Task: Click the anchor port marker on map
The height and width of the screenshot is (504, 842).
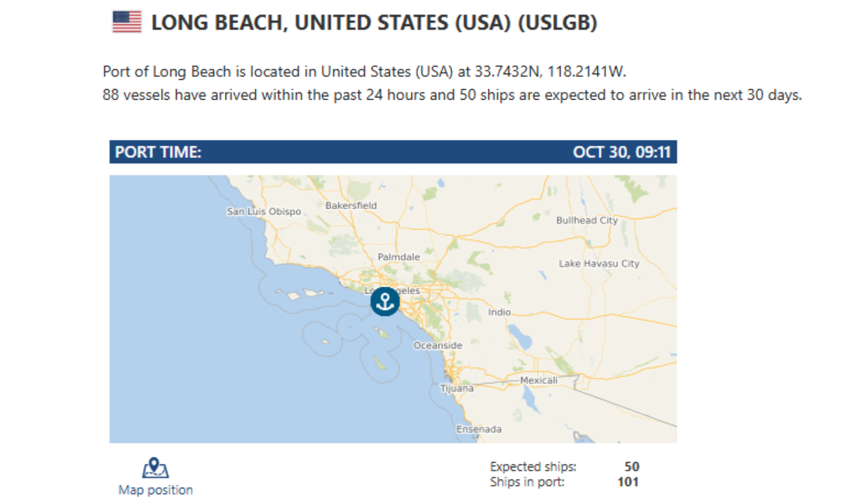Action: tap(385, 301)
